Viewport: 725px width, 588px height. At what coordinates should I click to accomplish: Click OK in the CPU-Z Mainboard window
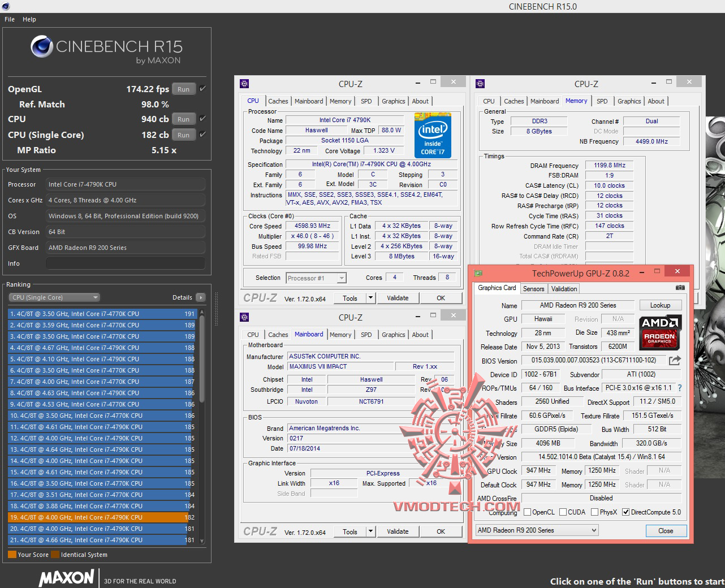tap(441, 531)
